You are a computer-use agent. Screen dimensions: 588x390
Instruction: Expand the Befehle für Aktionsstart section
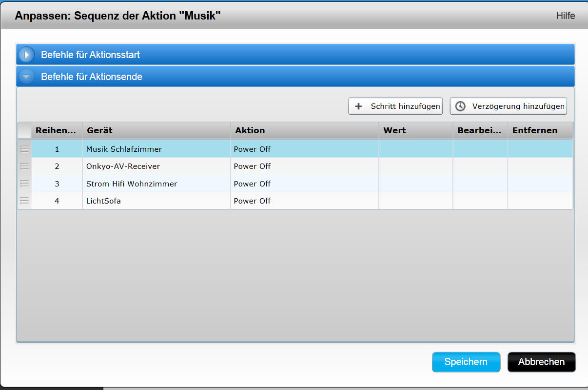pyautogui.click(x=26, y=55)
